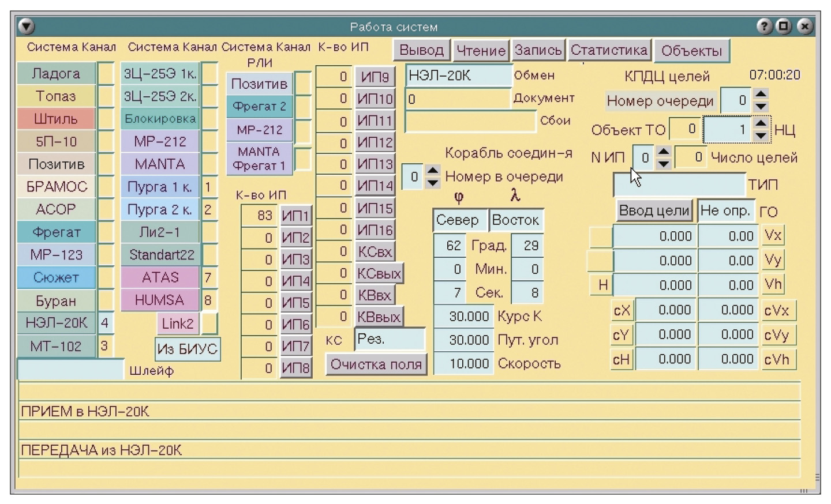This screenshot has width=831, height=504.
Task: Toggle the channel box next to Link2
Action: [x=209, y=324]
